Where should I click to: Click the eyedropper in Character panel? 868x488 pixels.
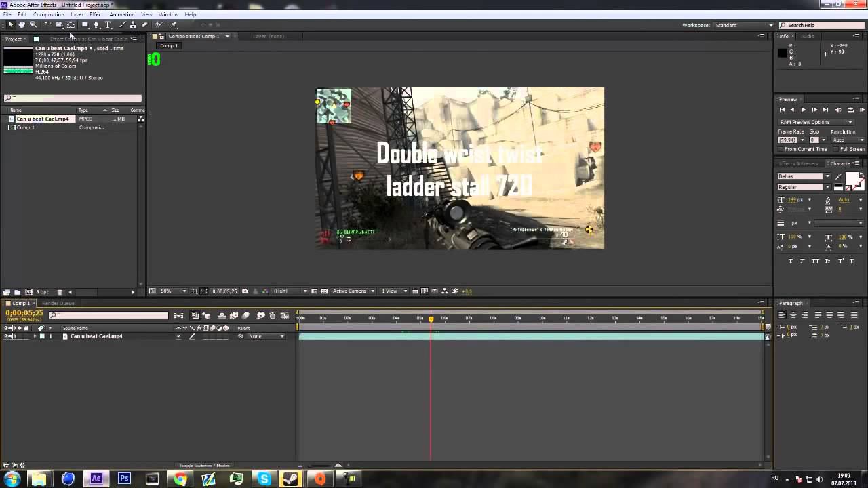[838, 177]
